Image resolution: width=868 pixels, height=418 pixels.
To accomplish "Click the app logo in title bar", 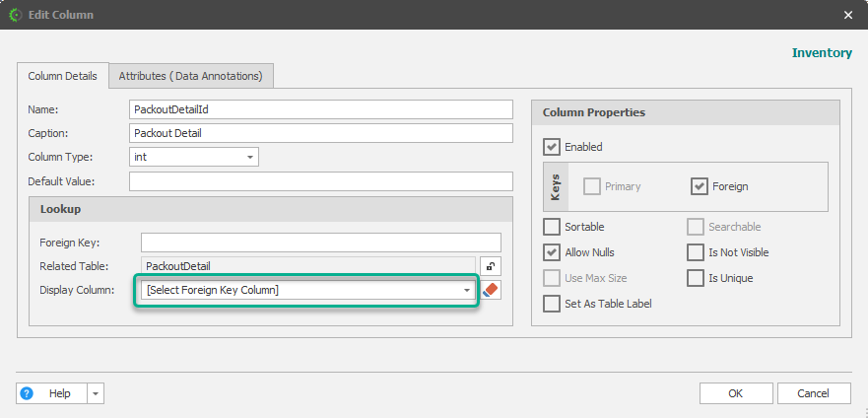I will (x=15, y=15).
